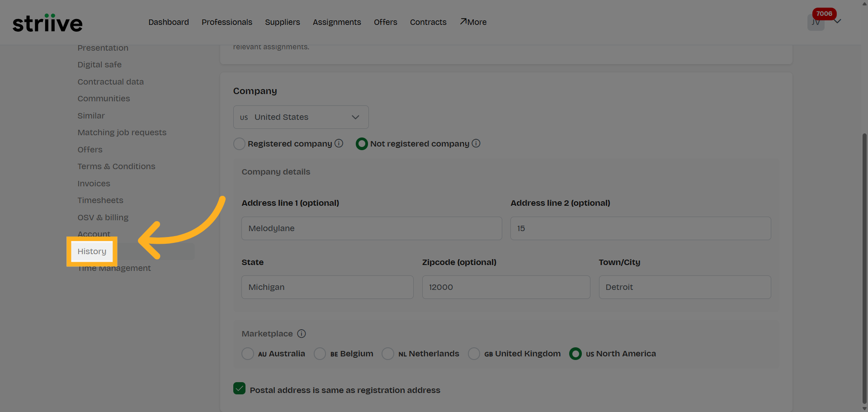Open History in the sidebar
Screen dimensions: 868x412
tap(92, 251)
